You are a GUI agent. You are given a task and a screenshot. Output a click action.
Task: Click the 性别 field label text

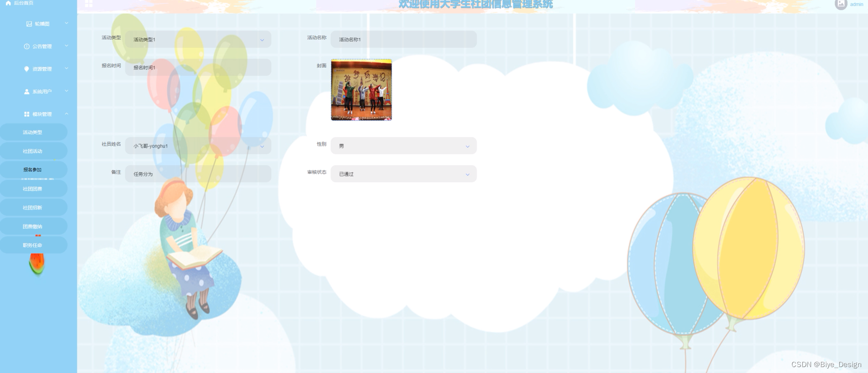[322, 144]
